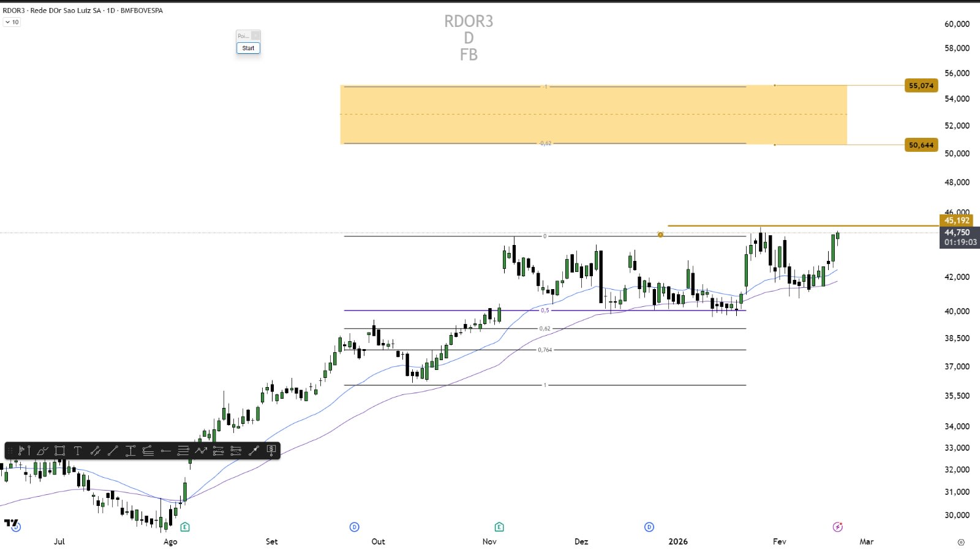Click the Set label on time axis

[272, 541]
